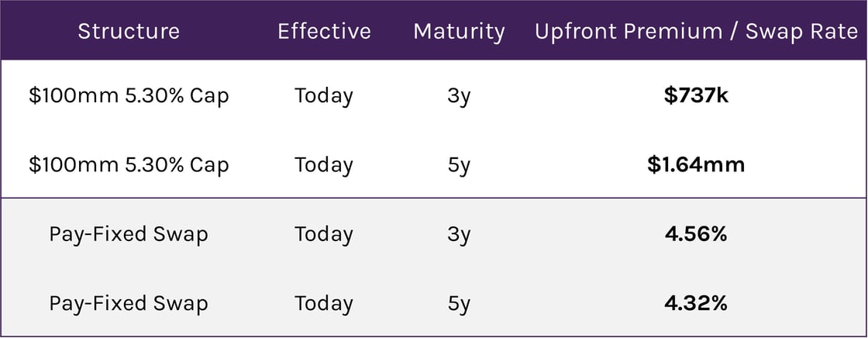Click Today in the $1.64mm cap row
The height and width of the screenshot is (338, 868).
[324, 165]
